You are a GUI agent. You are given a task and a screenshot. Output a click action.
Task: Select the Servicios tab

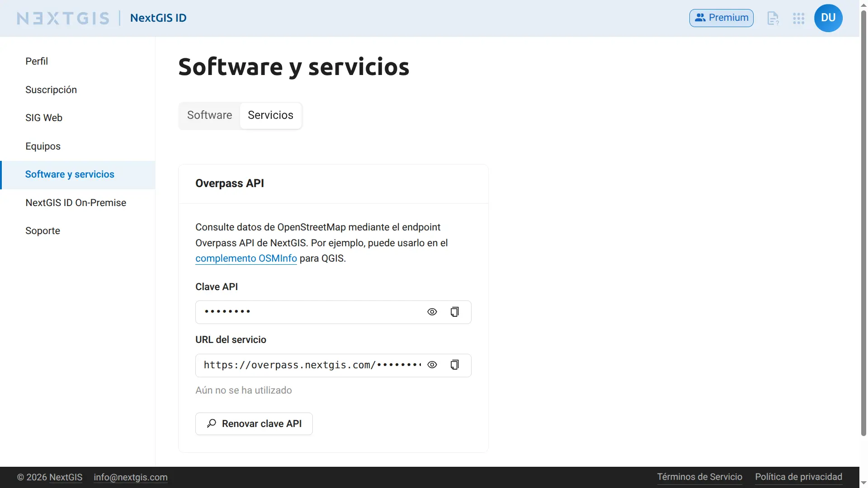point(270,115)
